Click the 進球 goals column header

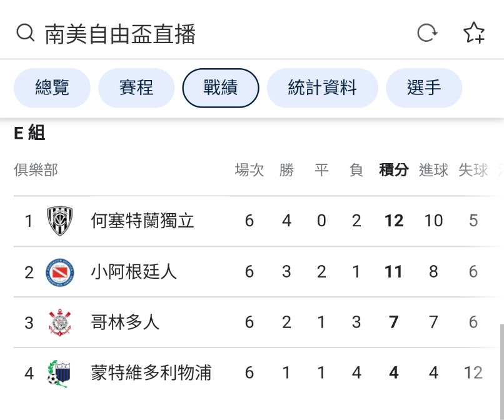[x=433, y=170]
